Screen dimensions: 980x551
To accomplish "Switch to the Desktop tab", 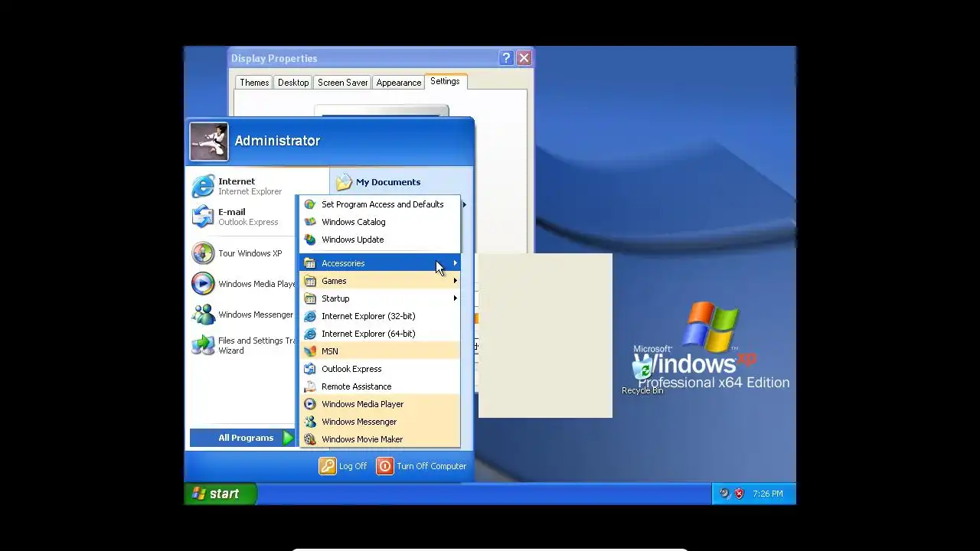I will [293, 83].
